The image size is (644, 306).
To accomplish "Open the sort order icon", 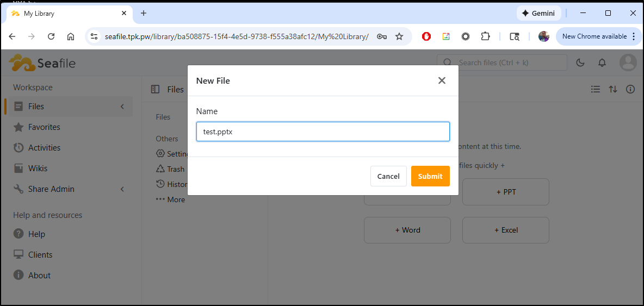I will pyautogui.click(x=613, y=89).
